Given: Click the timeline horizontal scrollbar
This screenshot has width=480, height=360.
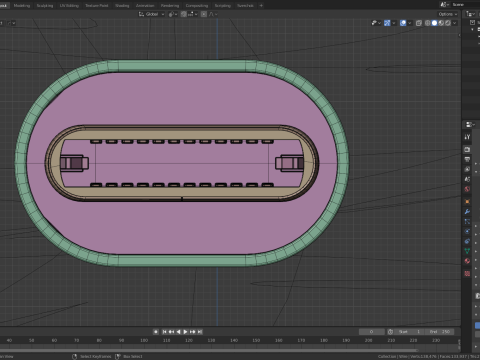Looking at the screenshot, I should coord(208,350).
